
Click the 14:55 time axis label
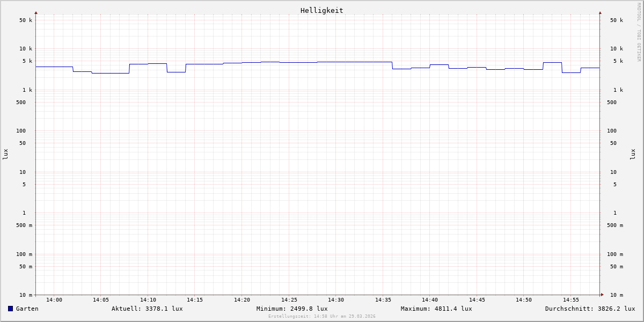point(571,300)
